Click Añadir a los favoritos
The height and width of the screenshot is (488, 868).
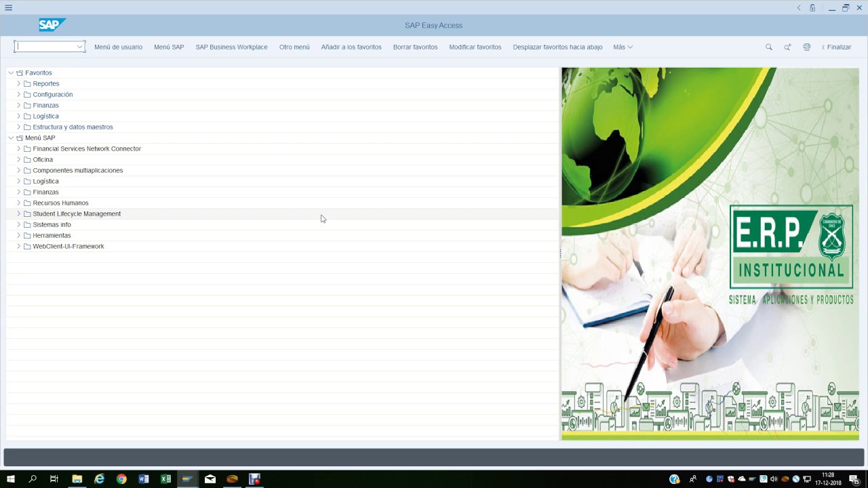(x=351, y=47)
